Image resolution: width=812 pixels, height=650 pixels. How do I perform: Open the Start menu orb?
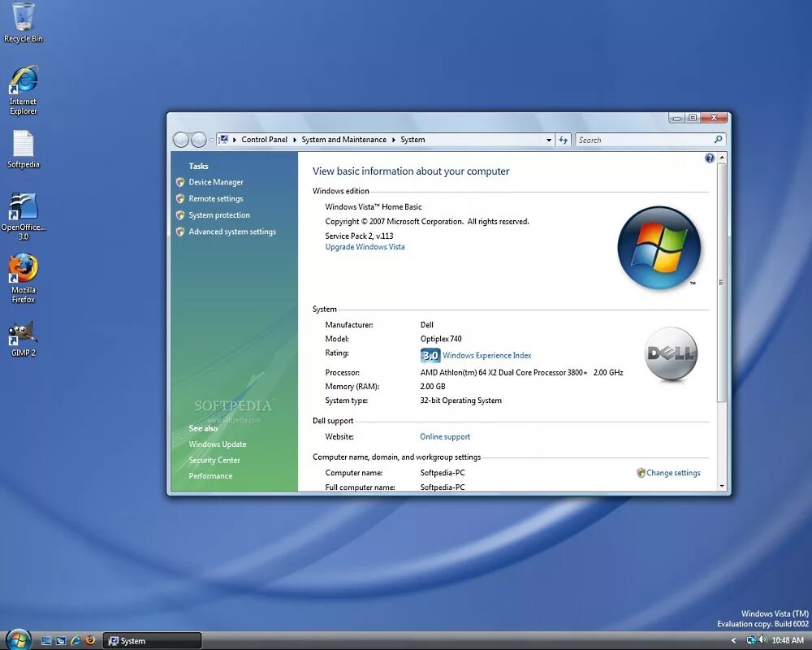point(18,639)
